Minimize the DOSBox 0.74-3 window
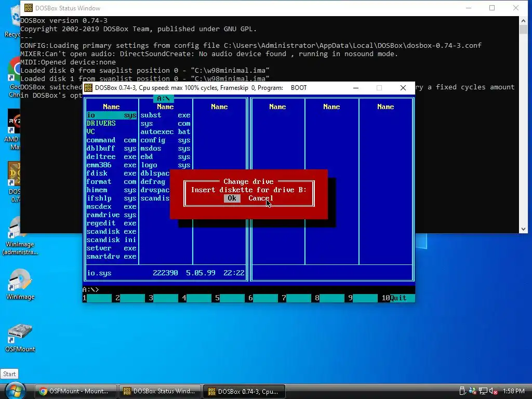Screen dimensions: 532x399 pos(356,88)
